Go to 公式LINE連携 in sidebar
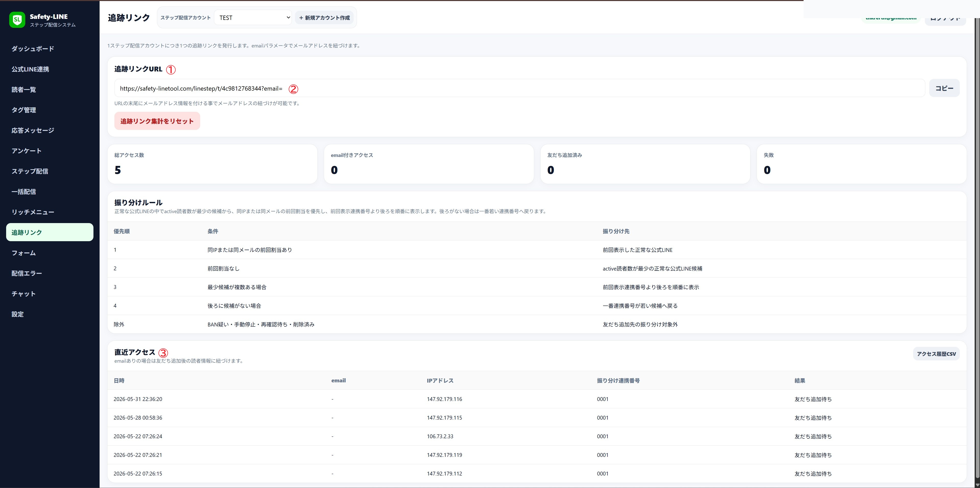The width and height of the screenshot is (980, 488). [x=50, y=69]
